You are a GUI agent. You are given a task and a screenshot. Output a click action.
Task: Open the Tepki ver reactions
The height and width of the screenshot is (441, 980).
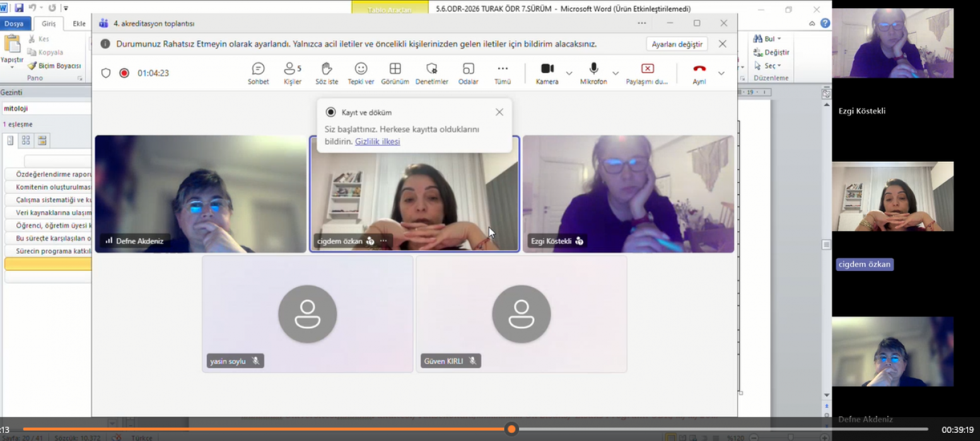(361, 72)
